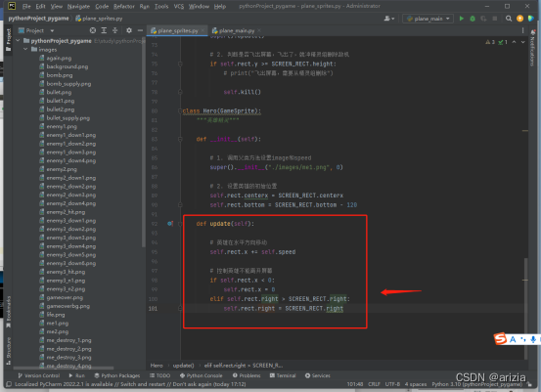Fold the Hero class definition
The width and height of the screenshot is (541, 392).
coord(180,111)
